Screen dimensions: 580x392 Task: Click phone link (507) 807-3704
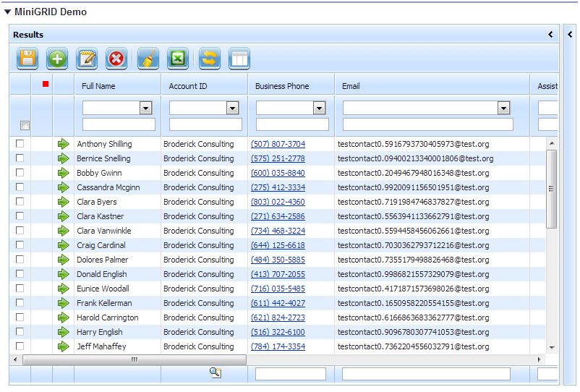(x=278, y=144)
